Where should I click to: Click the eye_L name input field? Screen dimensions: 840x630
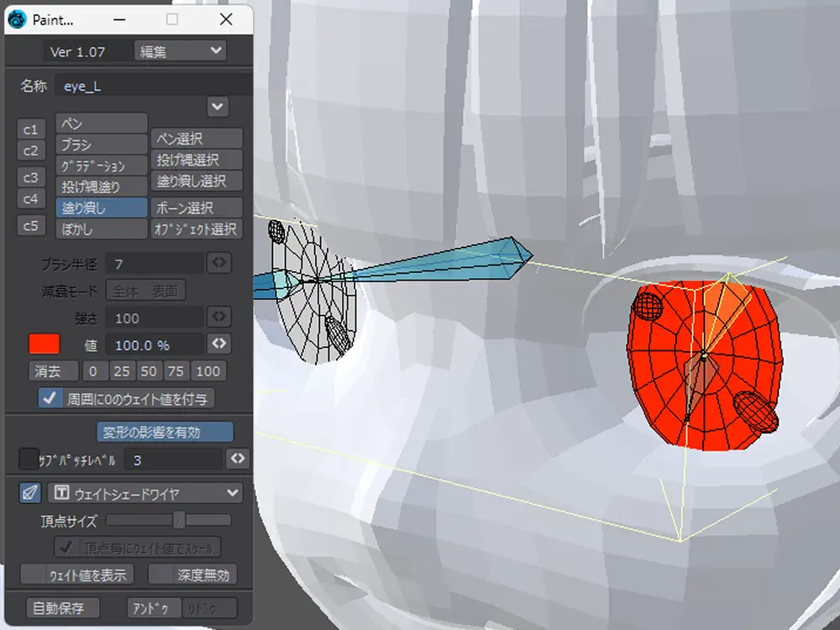pyautogui.click(x=151, y=86)
